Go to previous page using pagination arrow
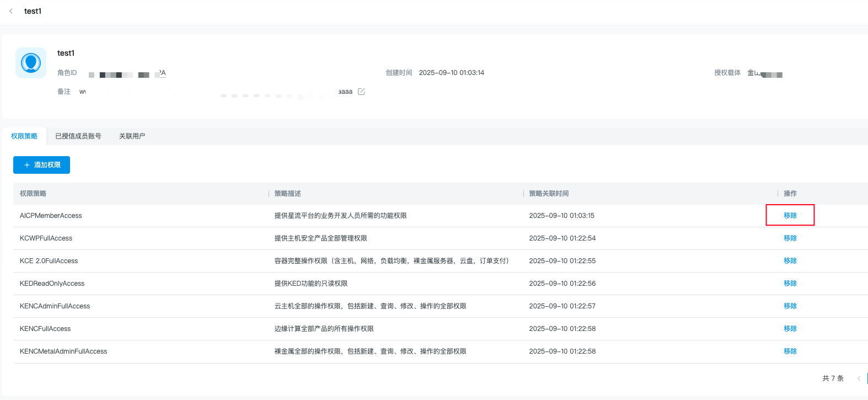 pyautogui.click(x=859, y=378)
